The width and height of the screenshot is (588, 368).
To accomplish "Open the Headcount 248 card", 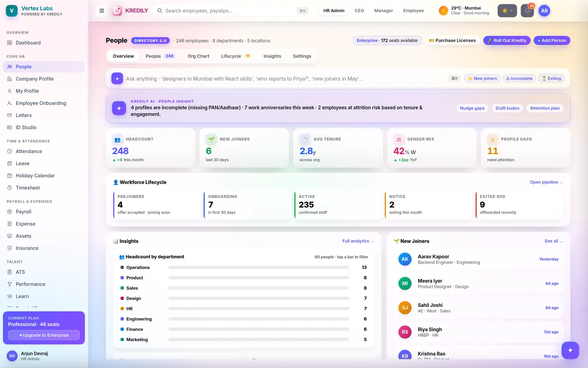I will tap(150, 148).
